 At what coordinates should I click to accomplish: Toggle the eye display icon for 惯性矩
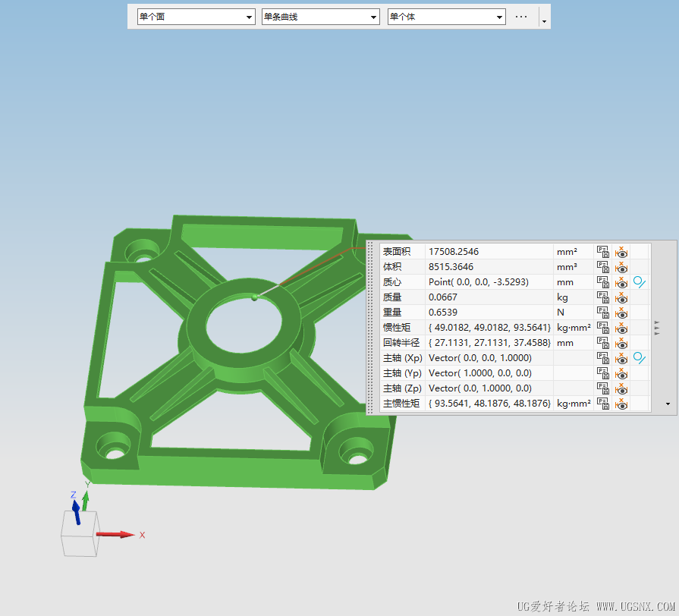click(x=621, y=327)
